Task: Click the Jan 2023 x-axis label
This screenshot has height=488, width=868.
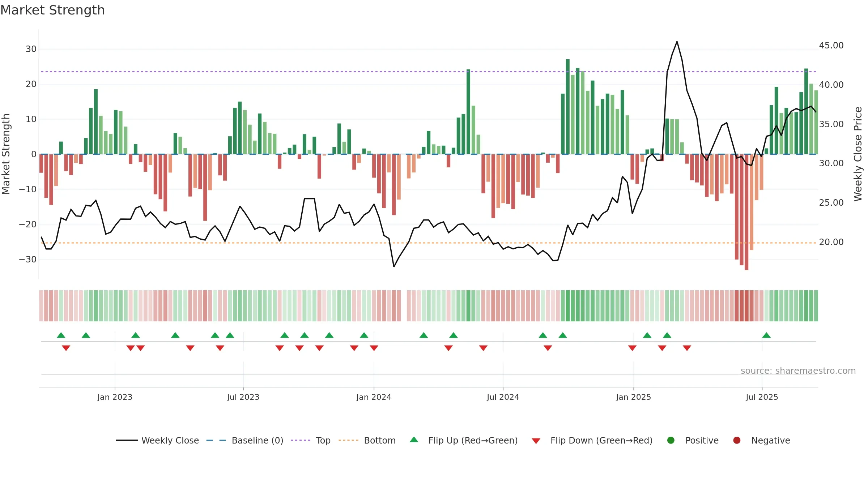Action: tap(115, 397)
